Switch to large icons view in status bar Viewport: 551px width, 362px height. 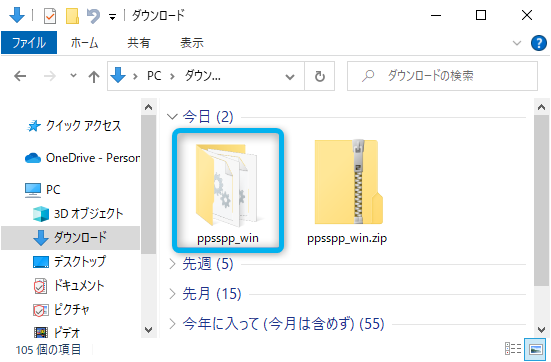[x=534, y=349]
